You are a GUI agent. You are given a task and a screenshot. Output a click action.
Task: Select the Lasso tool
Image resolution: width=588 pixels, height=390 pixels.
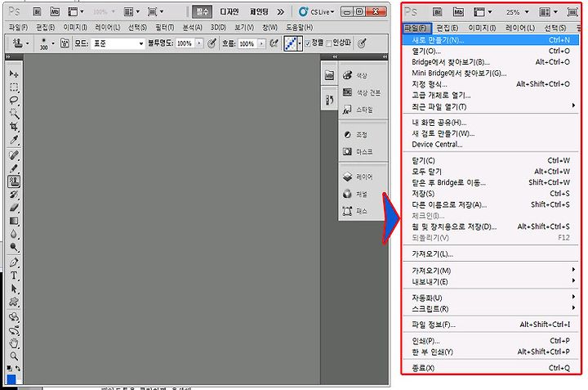click(14, 101)
